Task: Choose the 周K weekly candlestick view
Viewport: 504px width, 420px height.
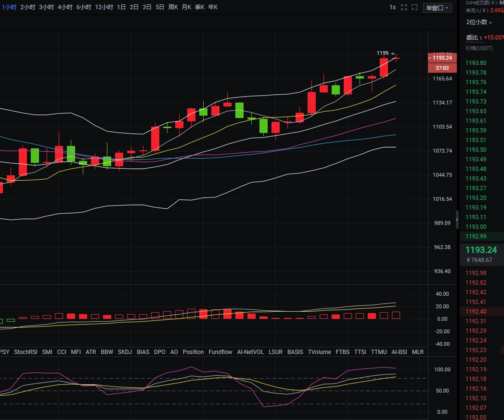Action: [173, 7]
